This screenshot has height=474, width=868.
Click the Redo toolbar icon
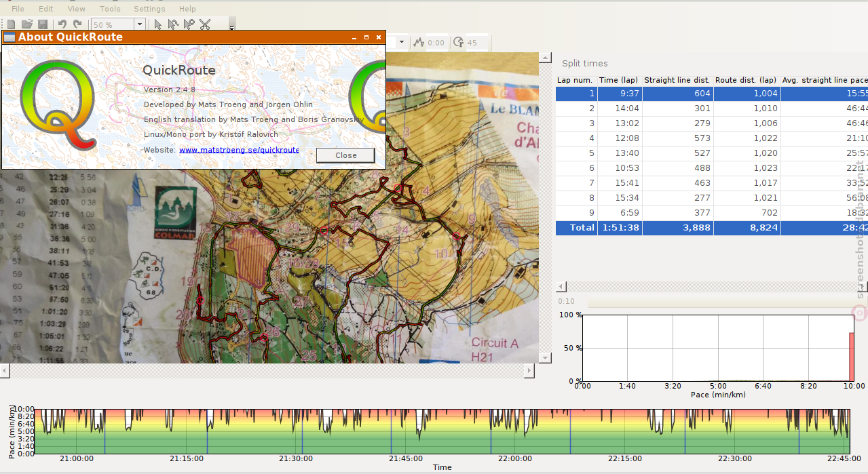pos(77,24)
